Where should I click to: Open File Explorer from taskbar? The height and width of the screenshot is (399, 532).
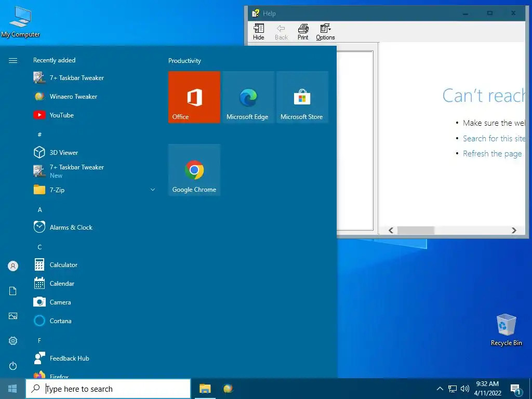(x=205, y=389)
